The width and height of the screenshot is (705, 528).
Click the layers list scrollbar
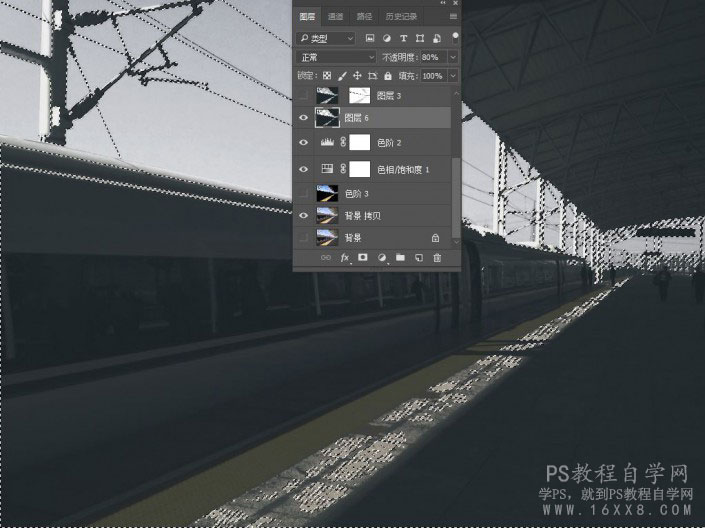[x=456, y=197]
